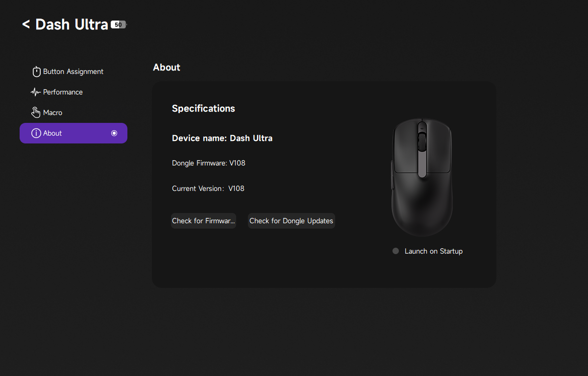Open the Button Assignment section
This screenshot has width=588, height=376.
tap(73, 71)
